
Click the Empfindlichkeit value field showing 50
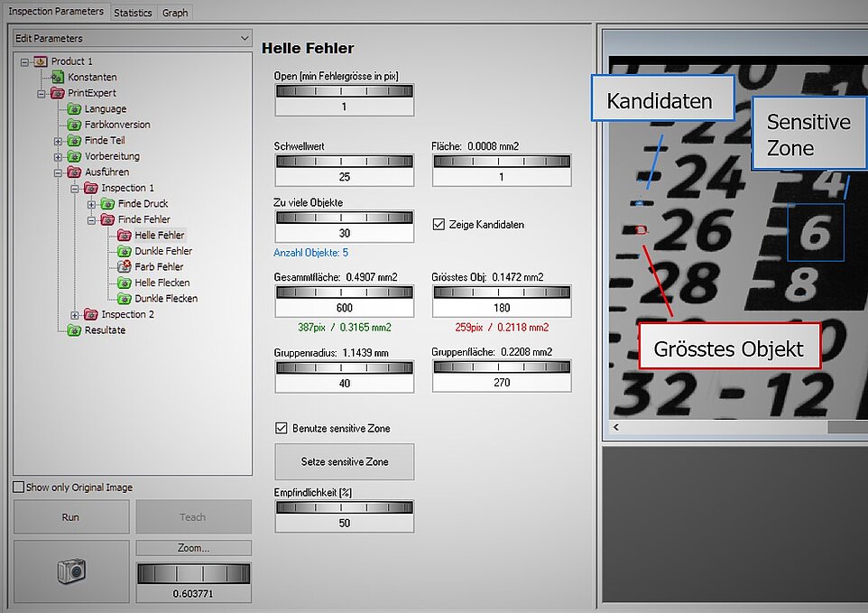coord(344,523)
